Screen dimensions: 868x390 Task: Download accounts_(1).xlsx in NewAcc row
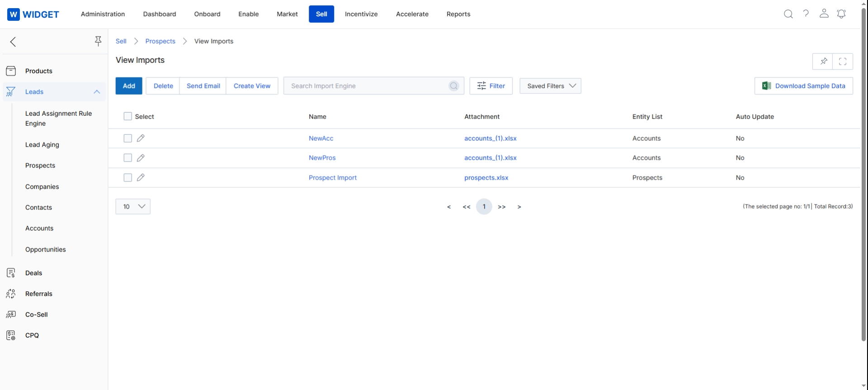(x=491, y=138)
